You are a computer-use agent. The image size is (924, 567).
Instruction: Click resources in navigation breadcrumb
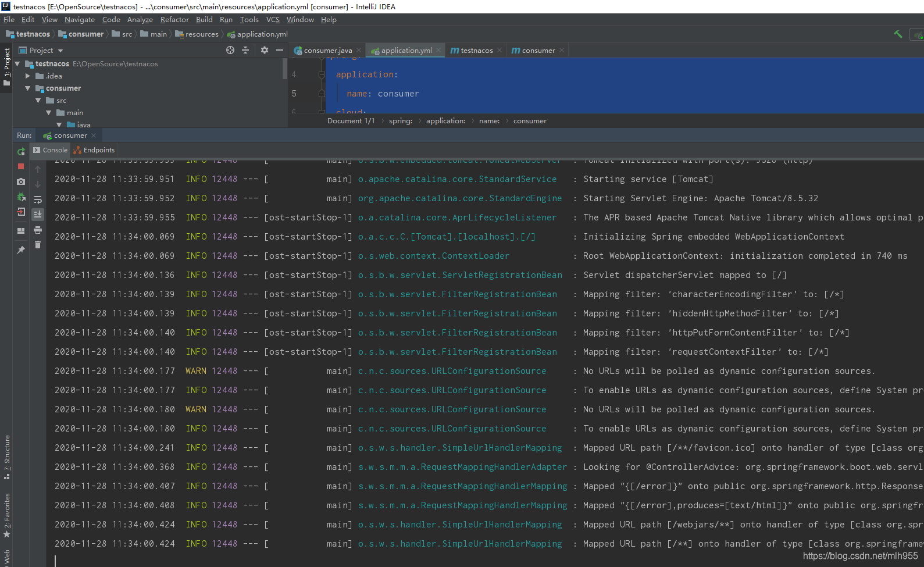197,34
